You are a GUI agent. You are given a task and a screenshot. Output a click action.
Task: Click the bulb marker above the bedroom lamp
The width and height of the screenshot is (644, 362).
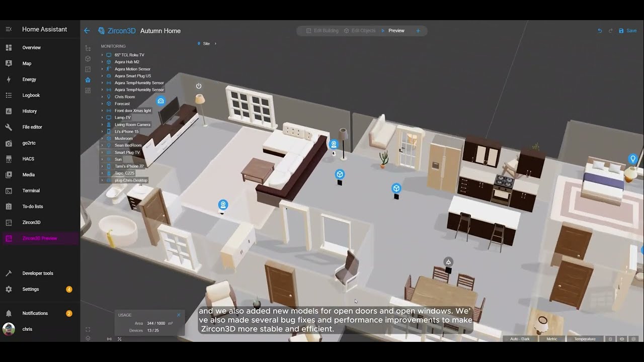(x=633, y=159)
